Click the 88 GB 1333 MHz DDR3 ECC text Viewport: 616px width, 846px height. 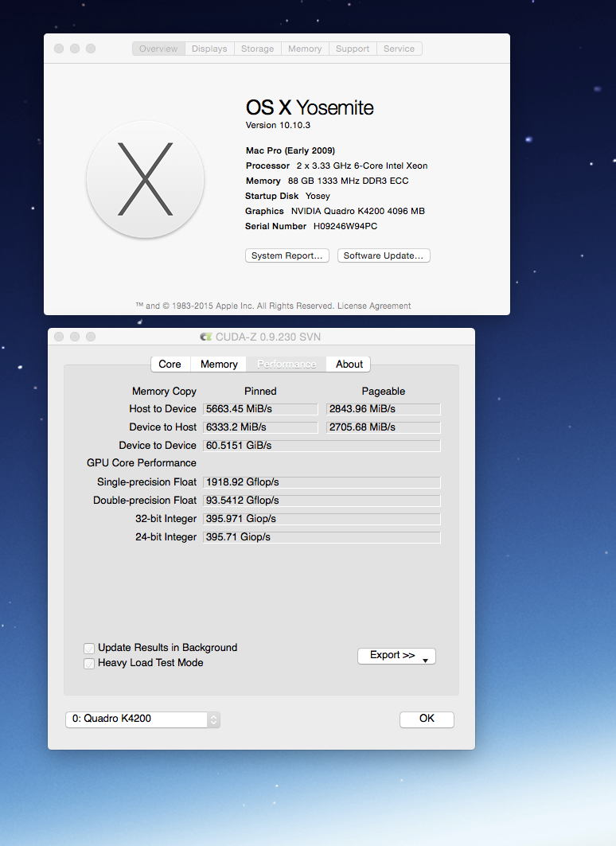(x=348, y=181)
